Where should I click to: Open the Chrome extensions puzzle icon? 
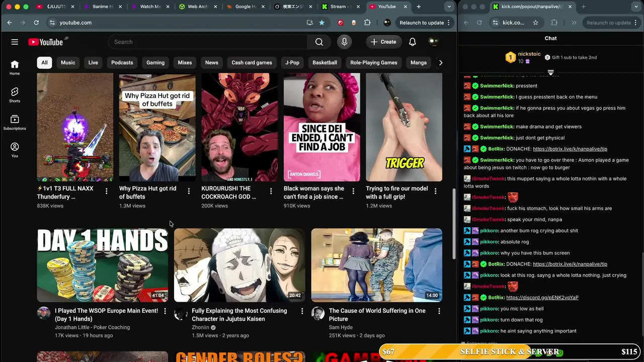pos(367,23)
